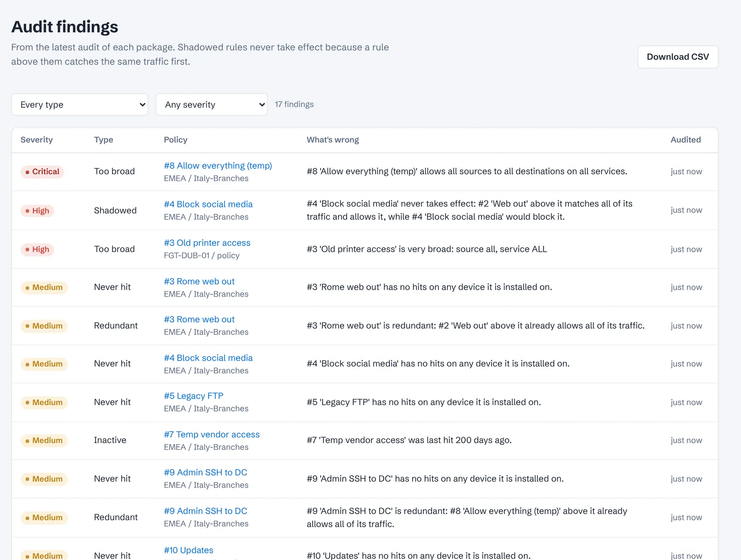Download the findings as CSV

point(678,57)
